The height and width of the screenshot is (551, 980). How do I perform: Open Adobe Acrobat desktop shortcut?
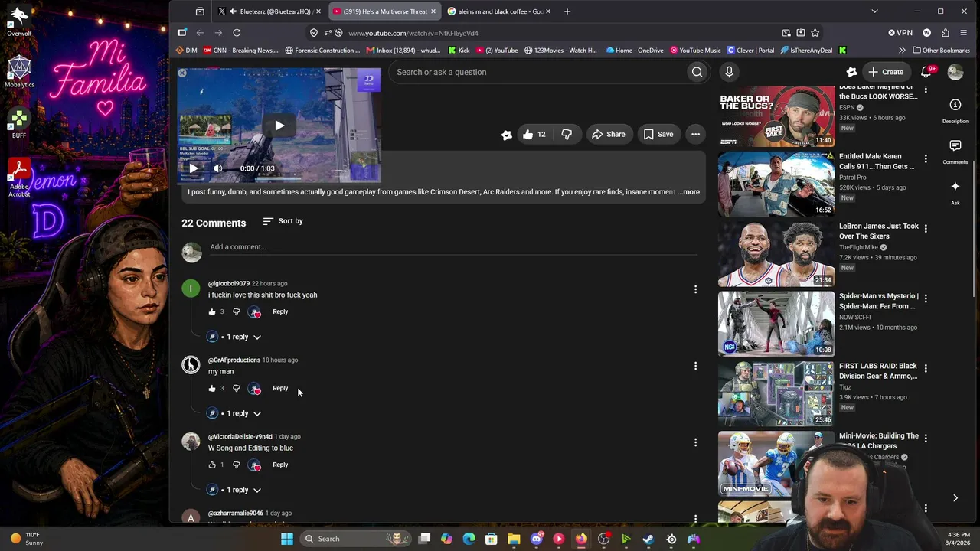pos(19,178)
